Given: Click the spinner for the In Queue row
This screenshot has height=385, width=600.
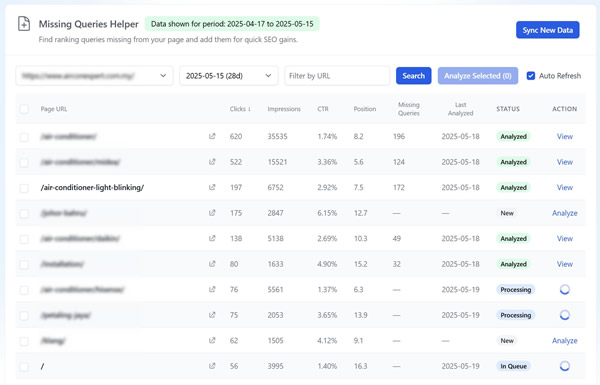Looking at the screenshot, I should tap(564, 366).
